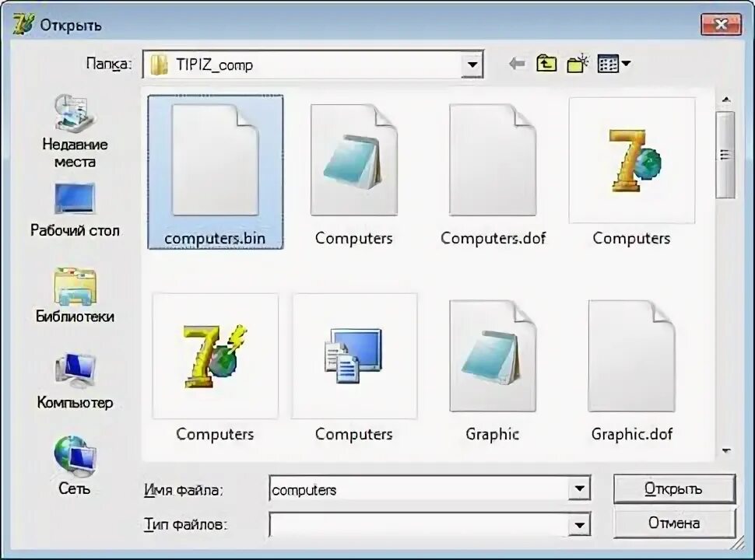Open the view options dropdown arrow
This screenshot has height=560, width=755.
pos(626,64)
